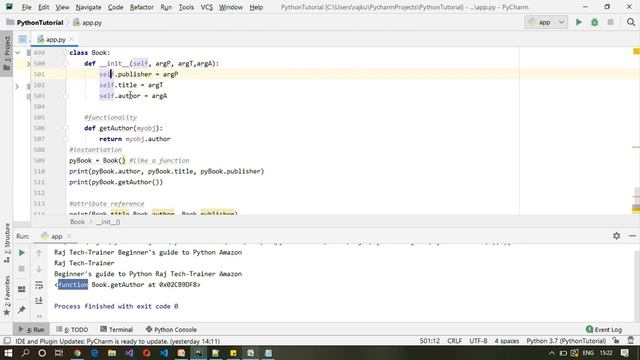Open the File menu
640x360 pixels.
pos(27,7)
